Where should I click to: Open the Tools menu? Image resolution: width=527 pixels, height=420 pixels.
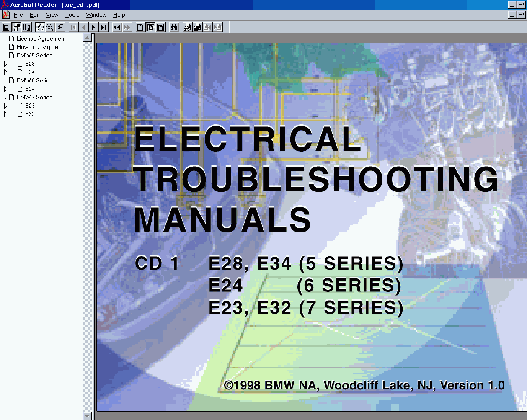[72, 15]
